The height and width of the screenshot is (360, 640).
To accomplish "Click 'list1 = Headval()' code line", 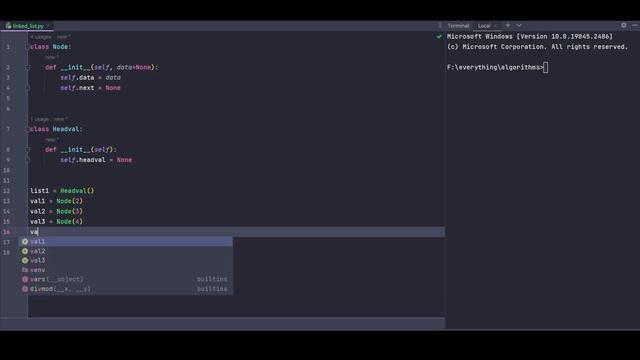I will 62,191.
